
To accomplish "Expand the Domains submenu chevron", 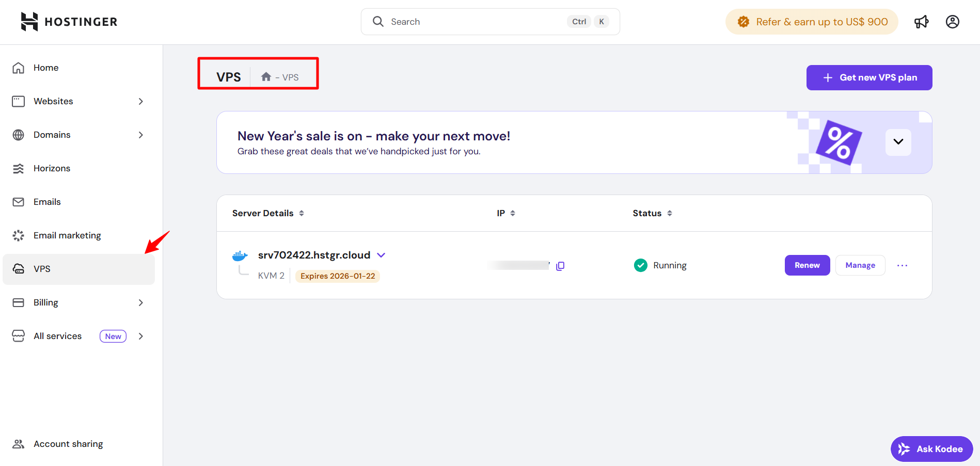I will (x=141, y=135).
